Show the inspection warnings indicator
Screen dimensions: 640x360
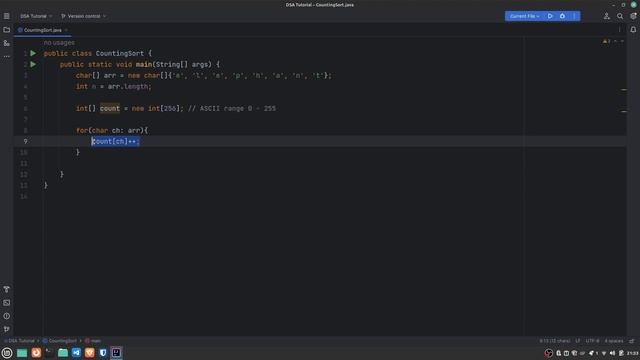point(607,41)
